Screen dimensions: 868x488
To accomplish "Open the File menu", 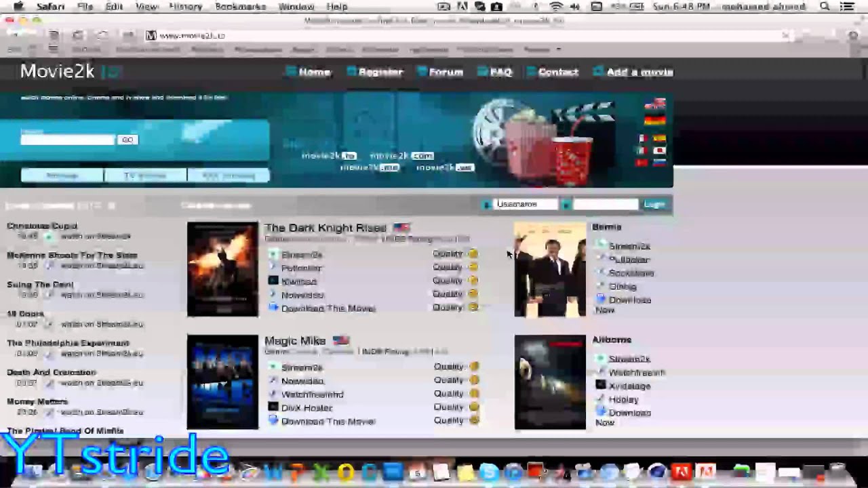I will point(85,7).
